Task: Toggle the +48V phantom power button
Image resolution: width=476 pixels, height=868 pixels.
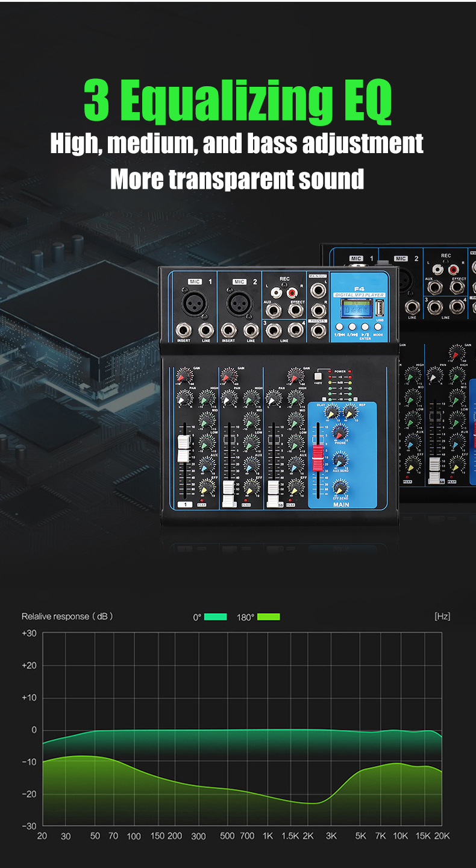Action: coord(318,376)
